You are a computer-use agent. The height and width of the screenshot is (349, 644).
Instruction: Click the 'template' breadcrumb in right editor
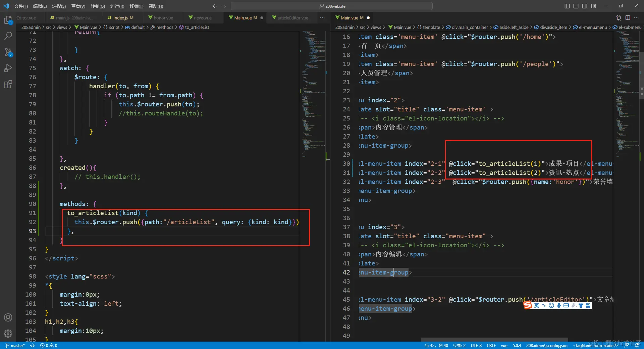(x=431, y=27)
